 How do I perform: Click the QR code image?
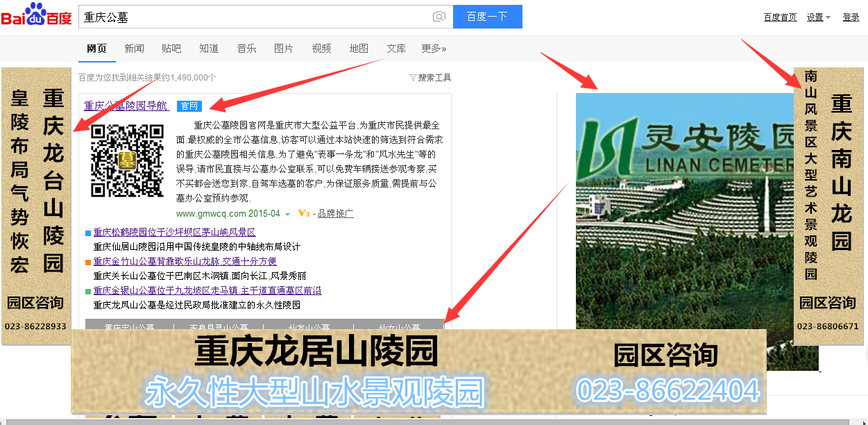click(x=128, y=160)
